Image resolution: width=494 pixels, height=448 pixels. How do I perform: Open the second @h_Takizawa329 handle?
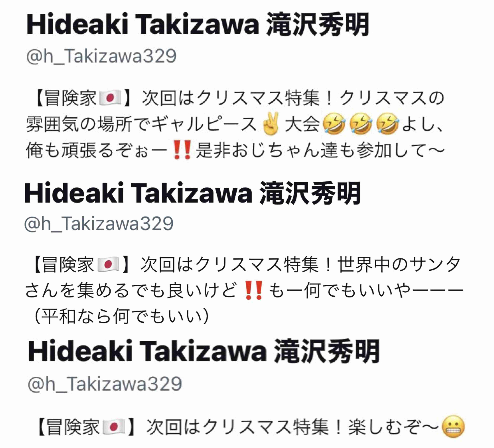point(99,224)
